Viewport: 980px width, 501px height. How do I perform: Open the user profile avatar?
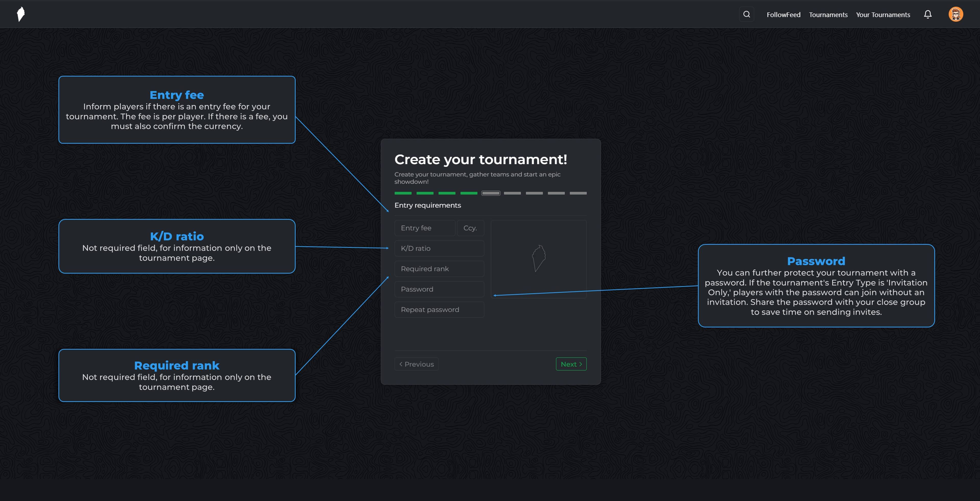click(x=955, y=15)
